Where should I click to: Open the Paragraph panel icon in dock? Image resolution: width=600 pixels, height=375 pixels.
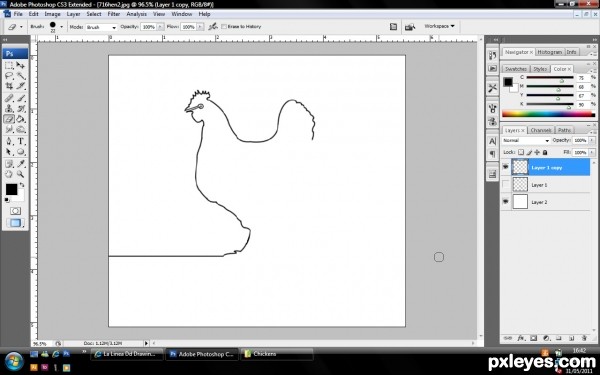click(x=492, y=154)
